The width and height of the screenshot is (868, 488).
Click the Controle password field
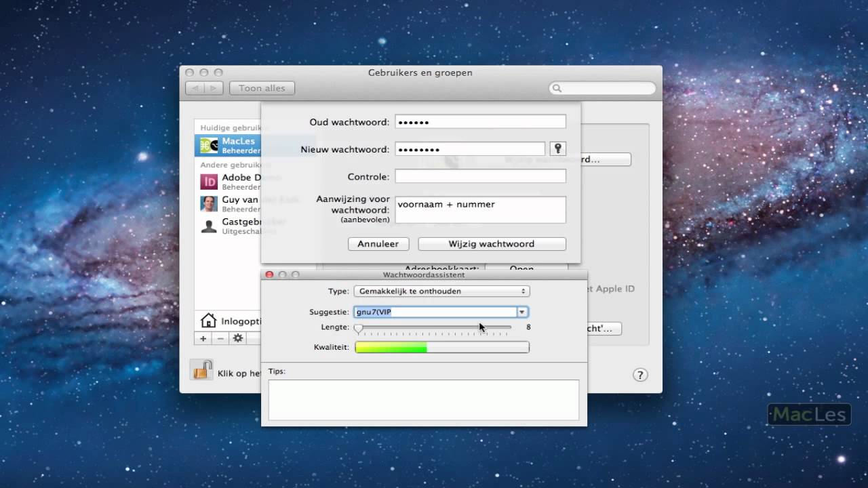click(480, 176)
